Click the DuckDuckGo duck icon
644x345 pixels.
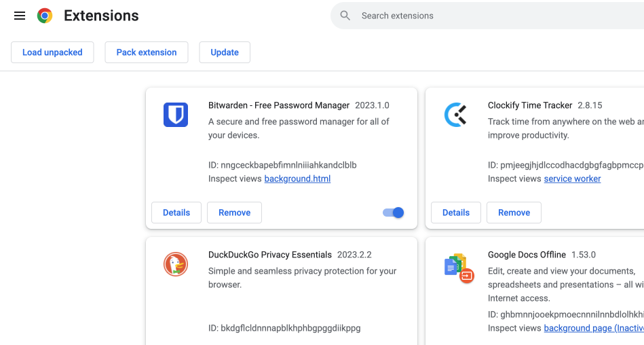176,264
